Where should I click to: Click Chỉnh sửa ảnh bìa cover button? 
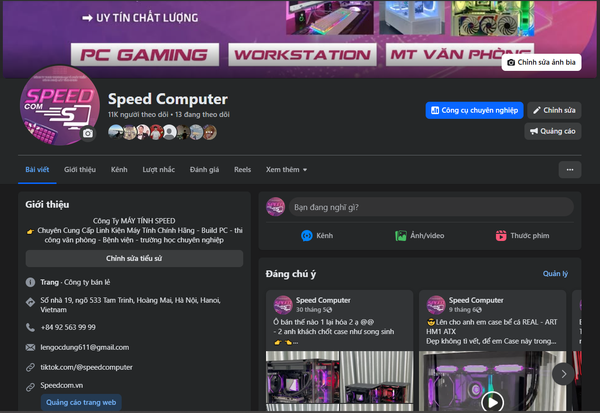tap(542, 62)
